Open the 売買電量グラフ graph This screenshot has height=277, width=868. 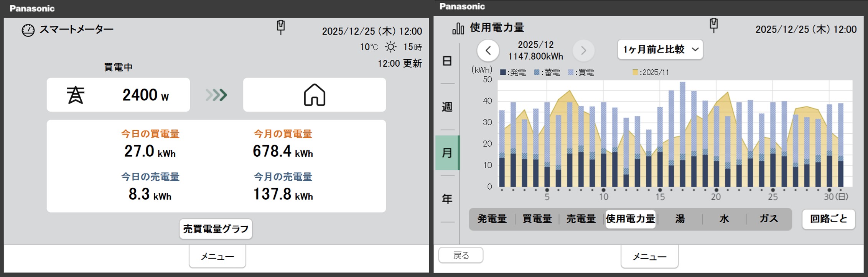216,229
